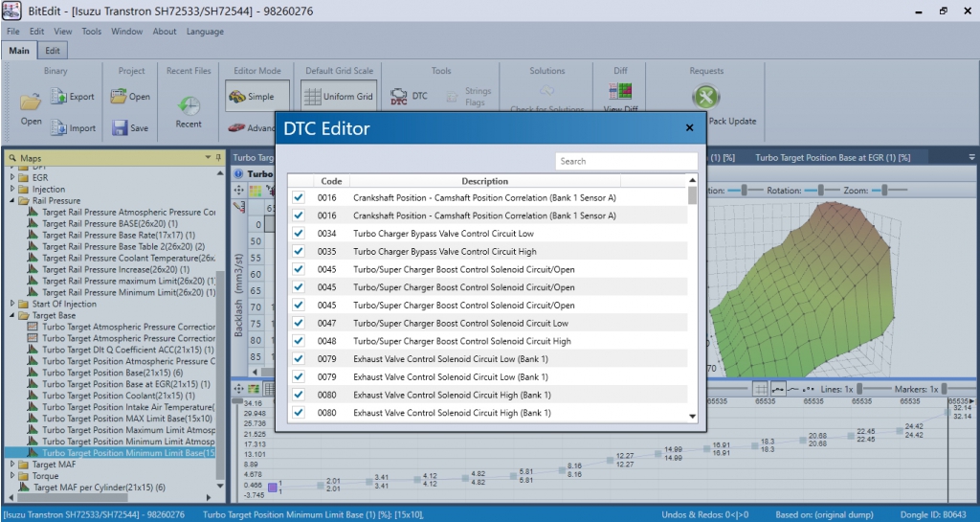This screenshot has width=980, height=522.
Task: Close the DTC Editor dialog
Action: coord(689,127)
